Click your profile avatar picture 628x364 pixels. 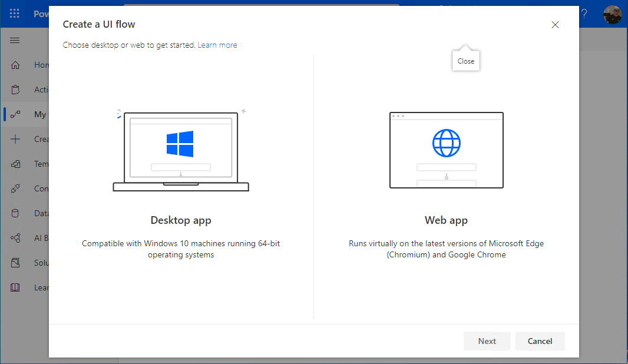pyautogui.click(x=613, y=14)
